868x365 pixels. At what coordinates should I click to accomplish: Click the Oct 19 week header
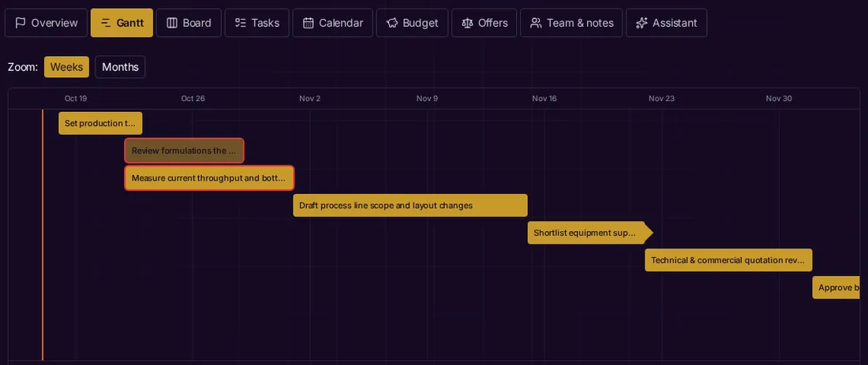point(76,99)
